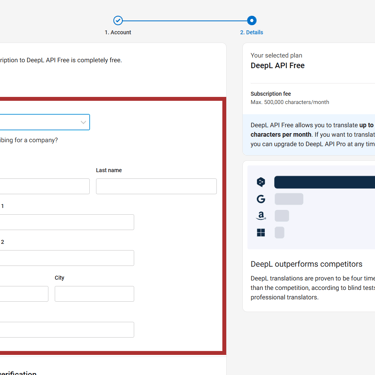Screen dimensions: 375x375
Task: Click 'Max. 500,000 characters/month' text
Action: pos(290,102)
